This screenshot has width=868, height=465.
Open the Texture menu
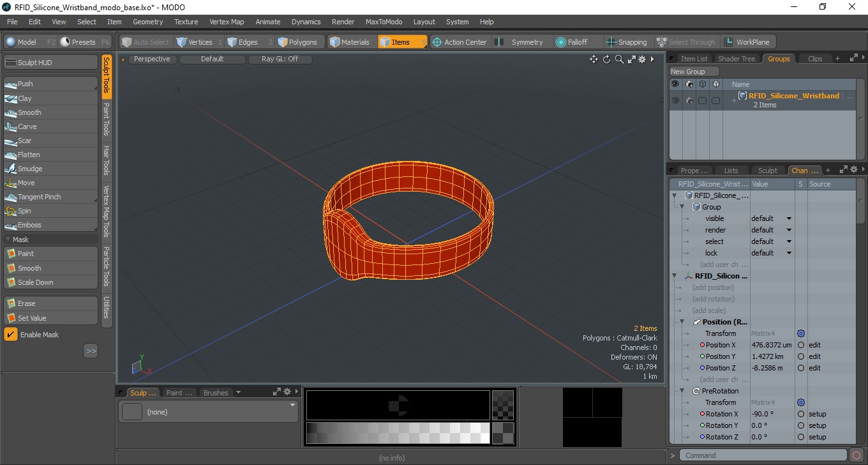click(x=186, y=22)
